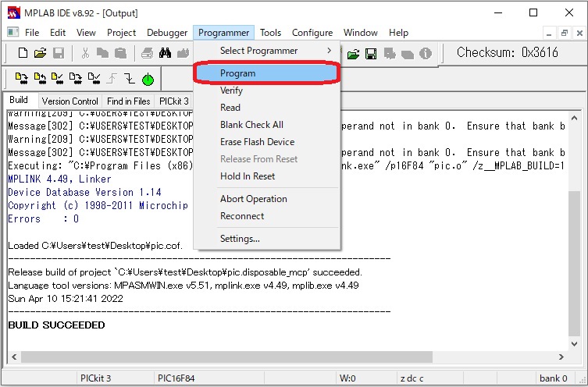Select Reconnect from the Programmer menu
Viewport: 588px width, 387px height.
coord(267,216)
